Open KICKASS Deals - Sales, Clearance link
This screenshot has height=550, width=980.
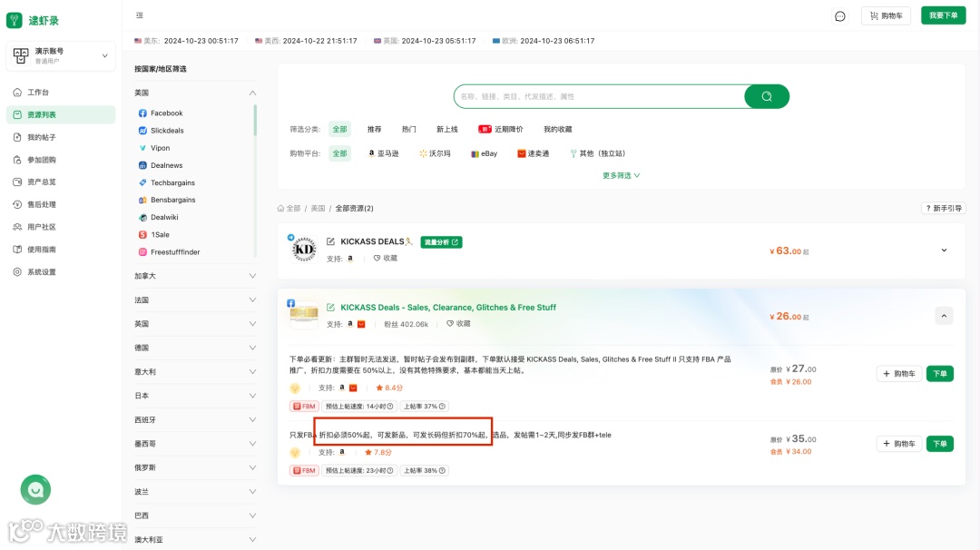(448, 308)
